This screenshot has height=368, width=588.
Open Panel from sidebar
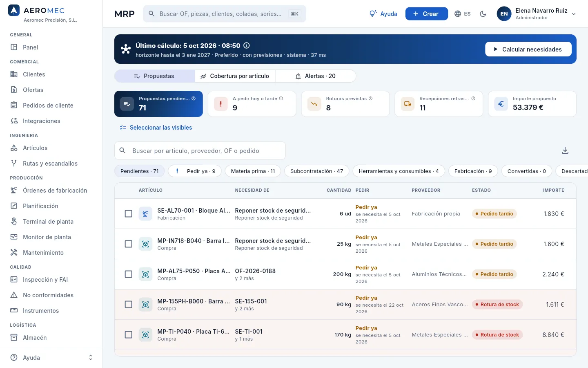coord(51,47)
